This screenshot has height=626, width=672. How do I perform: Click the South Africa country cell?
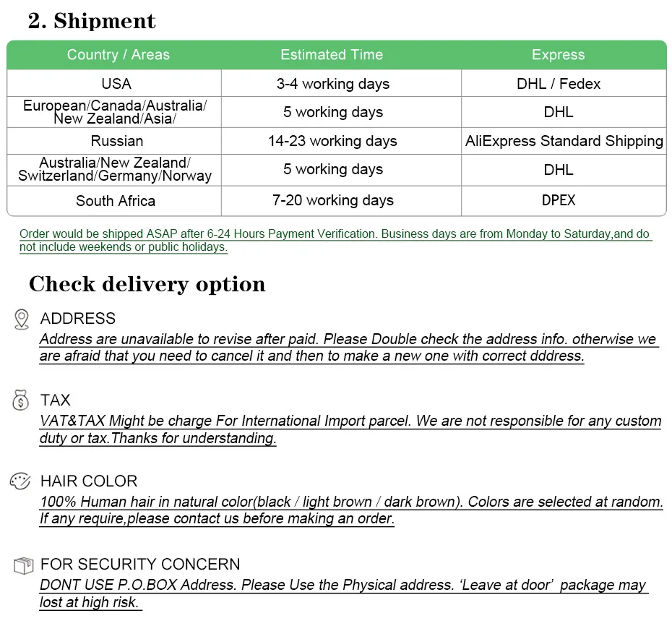(x=116, y=201)
